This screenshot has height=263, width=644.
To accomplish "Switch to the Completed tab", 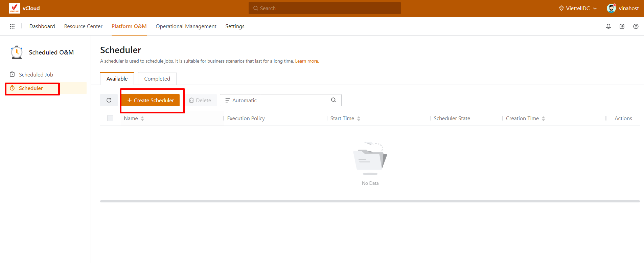I will [157, 79].
